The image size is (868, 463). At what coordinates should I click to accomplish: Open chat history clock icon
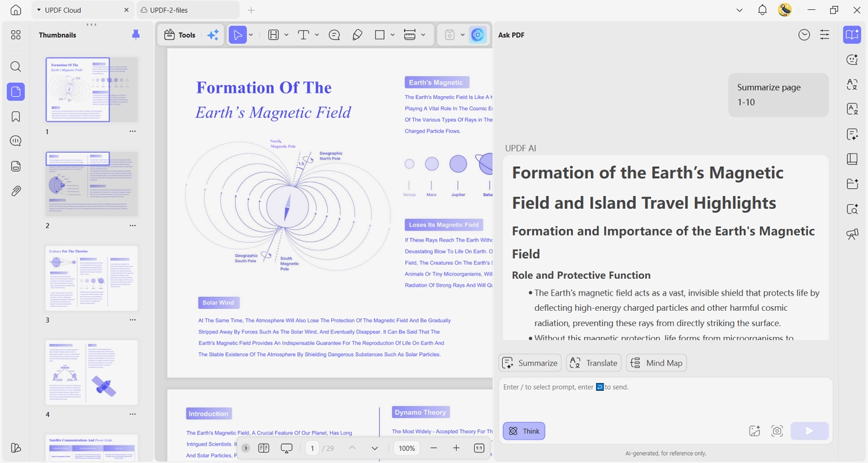click(804, 35)
